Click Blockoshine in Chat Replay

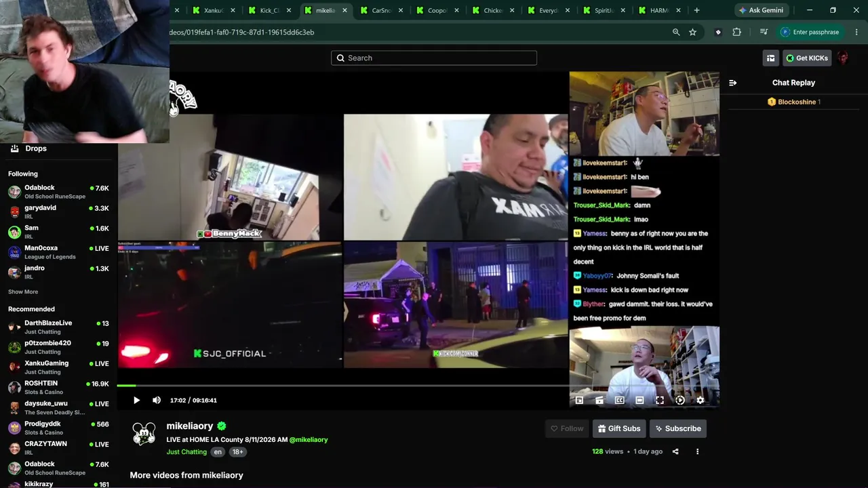[797, 102]
